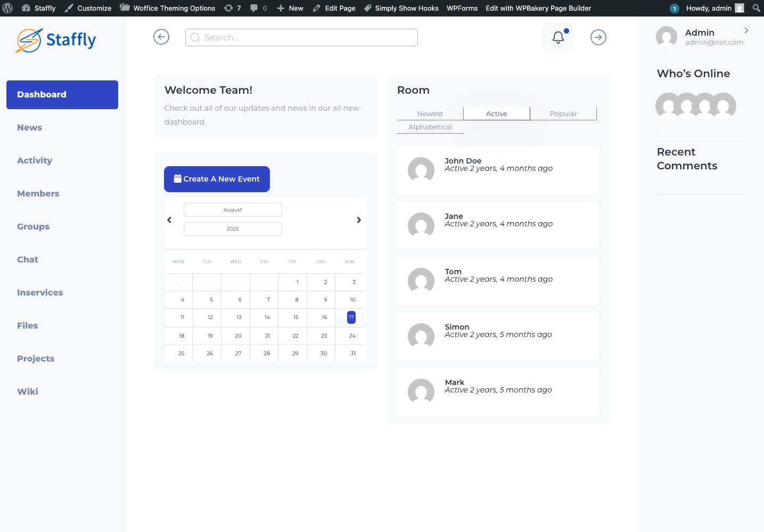Select the highlighted day 17 on calendar

pos(351,317)
